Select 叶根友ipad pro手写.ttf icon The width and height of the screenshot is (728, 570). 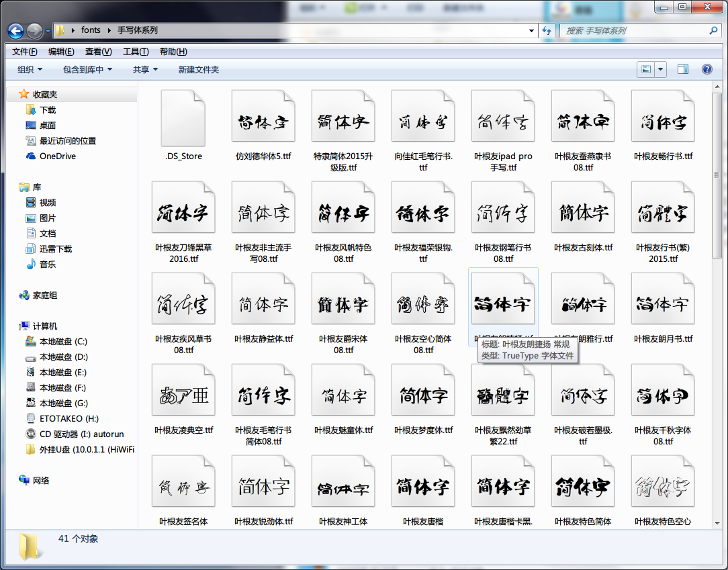point(503,116)
